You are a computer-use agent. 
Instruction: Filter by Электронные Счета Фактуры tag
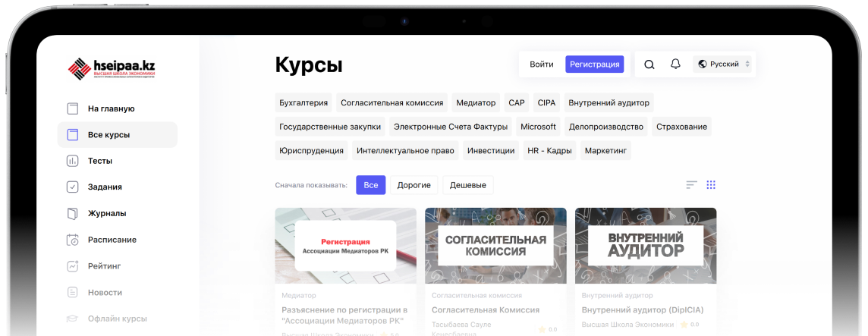pos(451,127)
